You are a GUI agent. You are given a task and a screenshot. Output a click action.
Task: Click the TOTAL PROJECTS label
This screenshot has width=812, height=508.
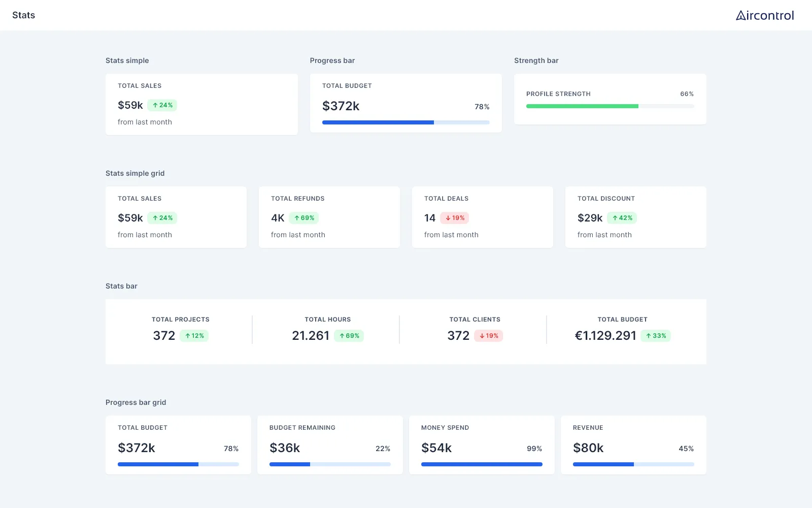[x=181, y=320]
